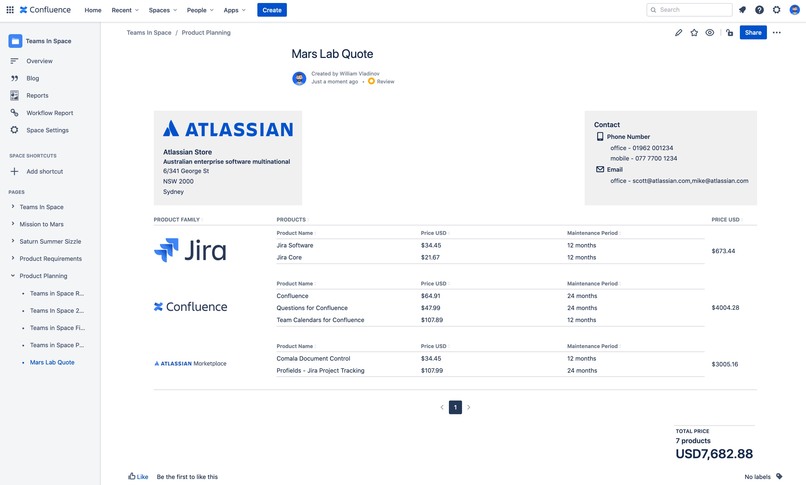806x485 pixels.
Task: Open the People dropdown menu
Action: coord(200,10)
